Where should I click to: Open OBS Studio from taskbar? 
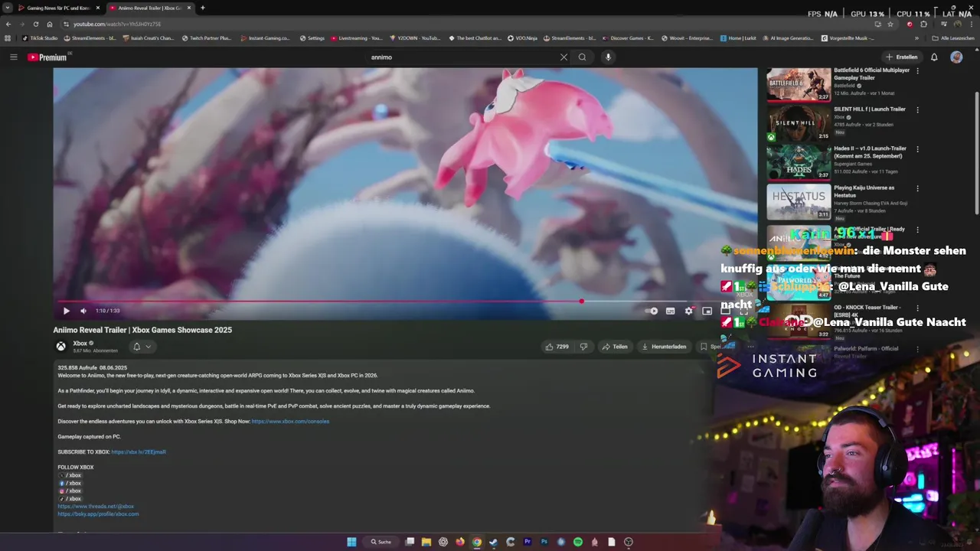point(629,542)
